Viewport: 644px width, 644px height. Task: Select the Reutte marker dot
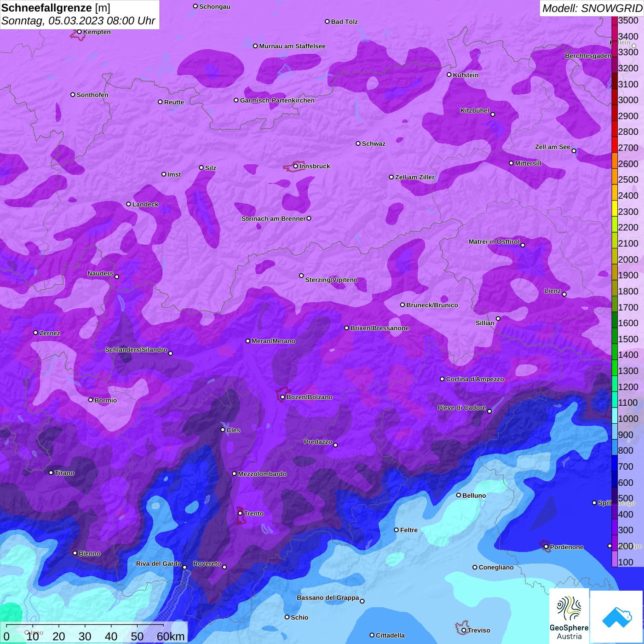(x=160, y=102)
